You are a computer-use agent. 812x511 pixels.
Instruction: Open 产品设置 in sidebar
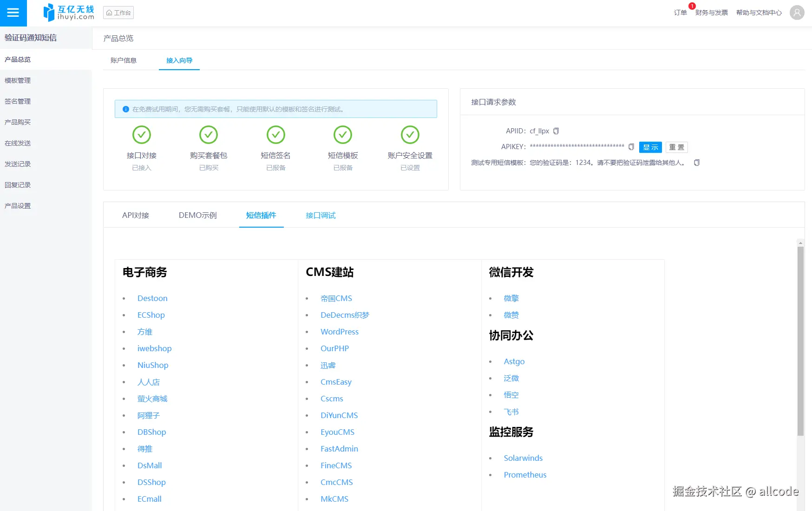46,206
